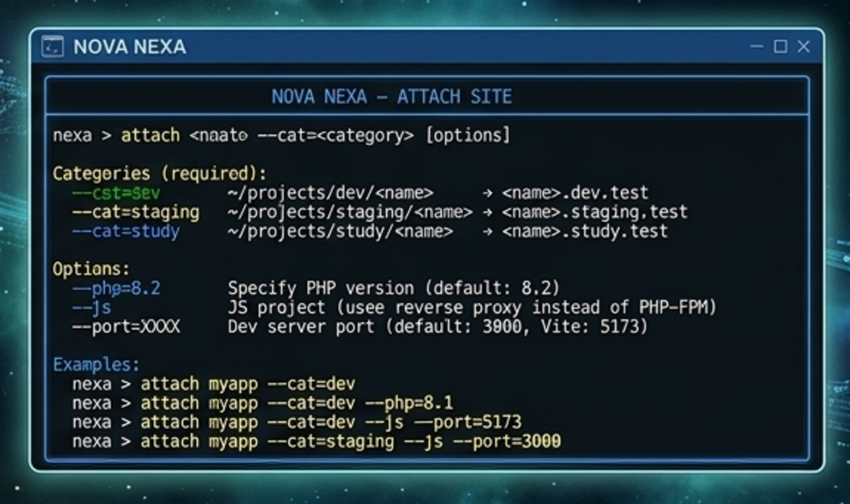Select the "NOVA NEXA – ATTACH SITE" header bar
The height and width of the screenshot is (504, 850).
[x=391, y=97]
